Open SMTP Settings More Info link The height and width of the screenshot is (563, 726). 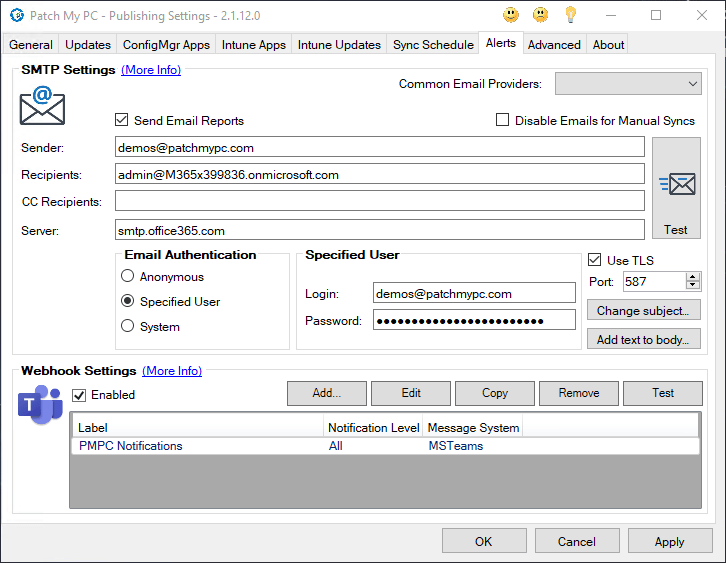pyautogui.click(x=151, y=70)
